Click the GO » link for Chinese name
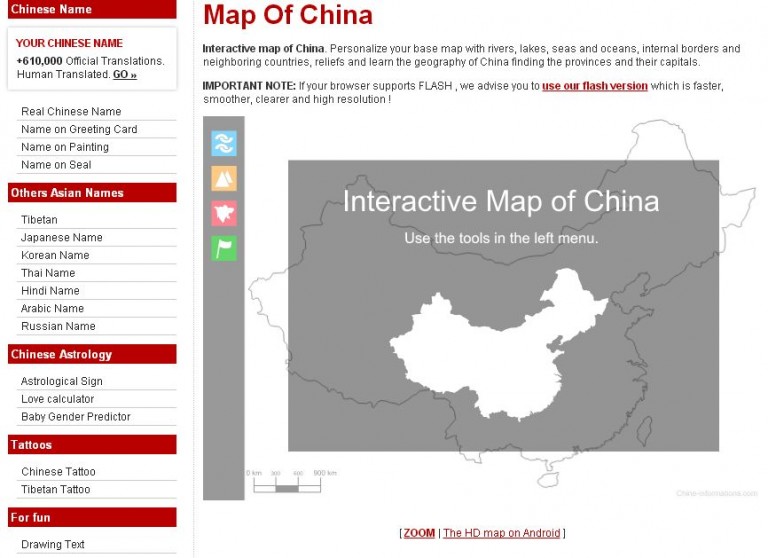This screenshot has width=768, height=558. point(125,74)
